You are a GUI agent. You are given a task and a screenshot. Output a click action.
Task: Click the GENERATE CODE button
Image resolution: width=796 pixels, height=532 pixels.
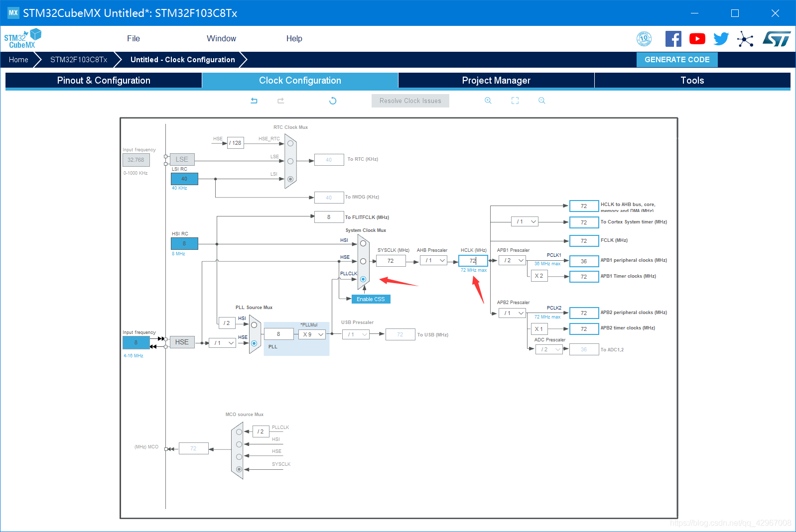point(677,60)
